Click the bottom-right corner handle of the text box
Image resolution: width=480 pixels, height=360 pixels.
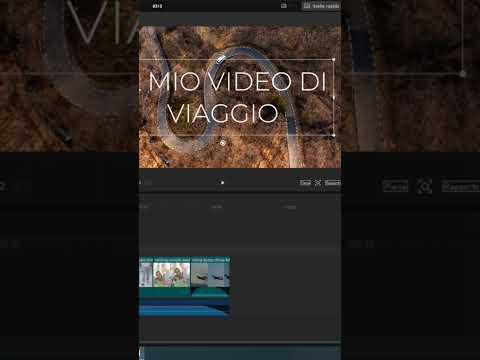click(x=334, y=135)
